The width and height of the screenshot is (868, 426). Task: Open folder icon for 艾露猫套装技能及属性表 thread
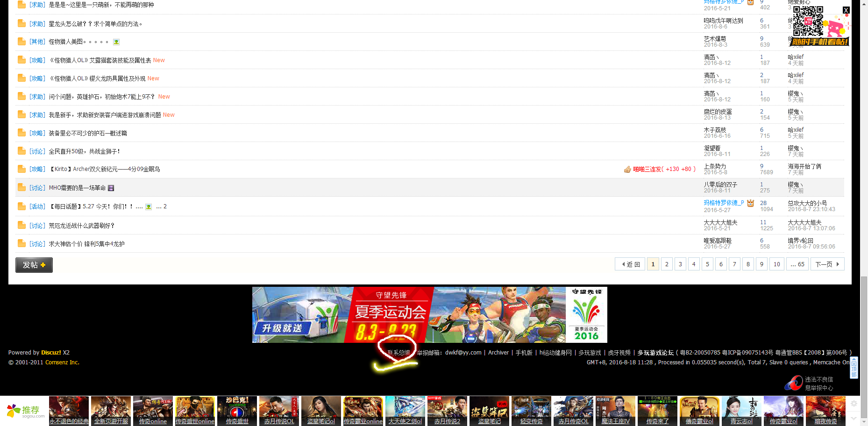coord(21,60)
